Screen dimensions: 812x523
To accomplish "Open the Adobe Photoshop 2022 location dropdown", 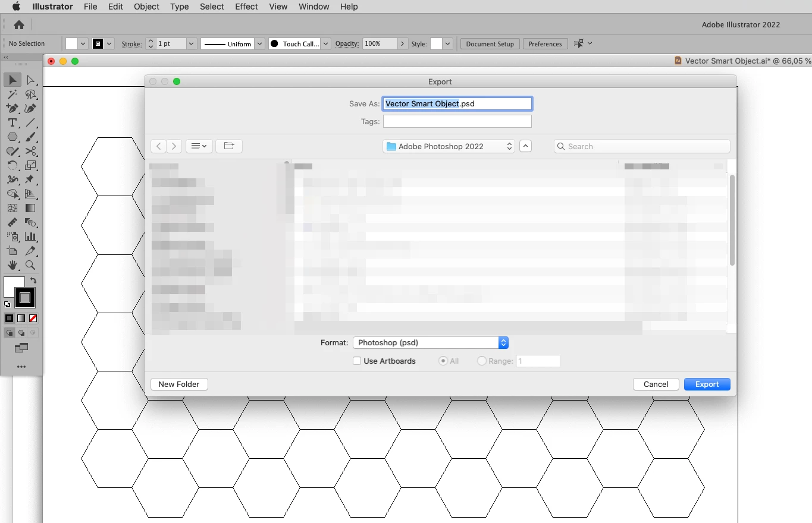I will point(449,146).
